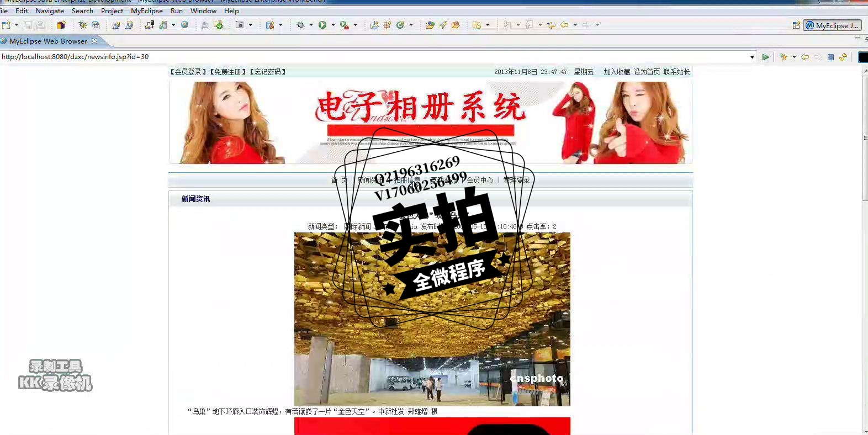The width and height of the screenshot is (868, 435).
Task: Open the Project menu
Action: (112, 10)
